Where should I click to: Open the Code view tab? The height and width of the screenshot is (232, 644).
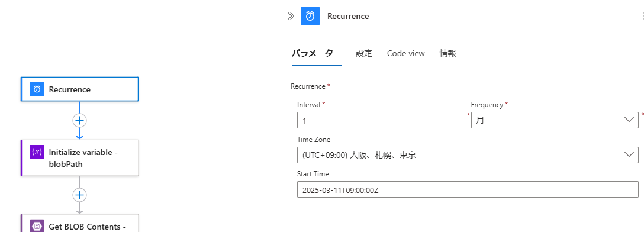coord(406,53)
